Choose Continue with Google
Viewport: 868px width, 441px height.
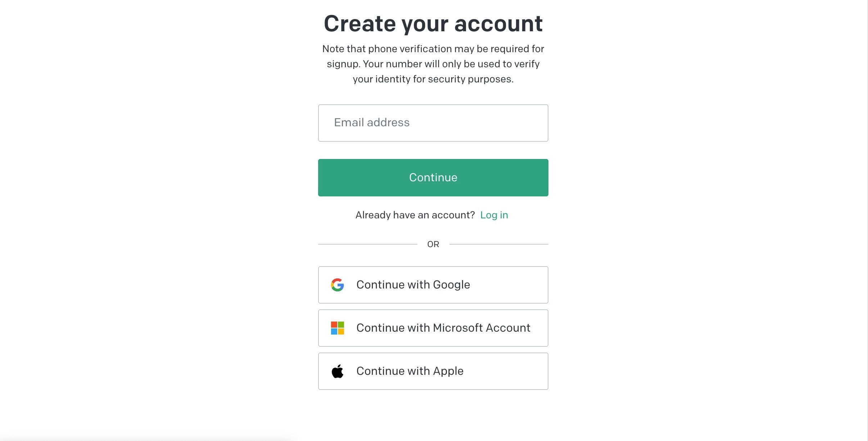click(433, 285)
